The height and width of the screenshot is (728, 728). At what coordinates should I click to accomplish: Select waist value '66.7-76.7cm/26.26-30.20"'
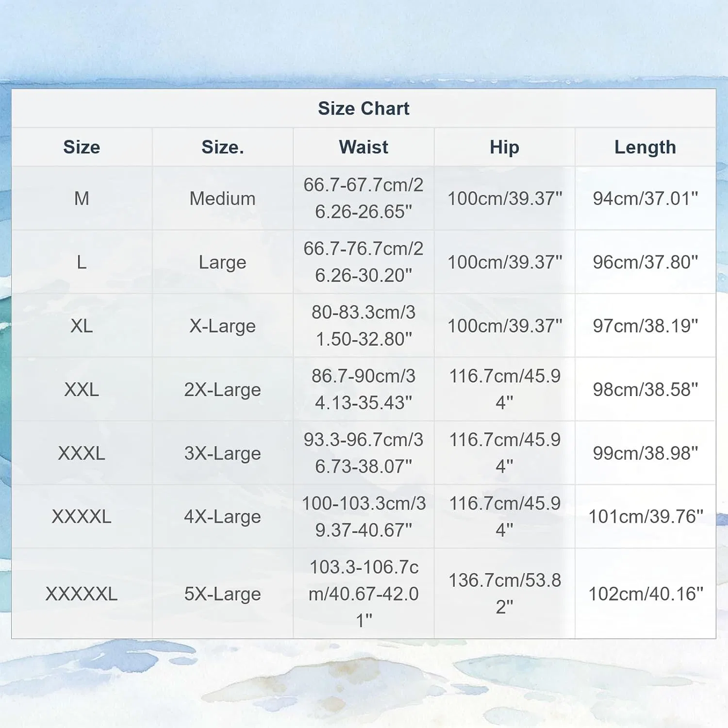click(x=364, y=262)
